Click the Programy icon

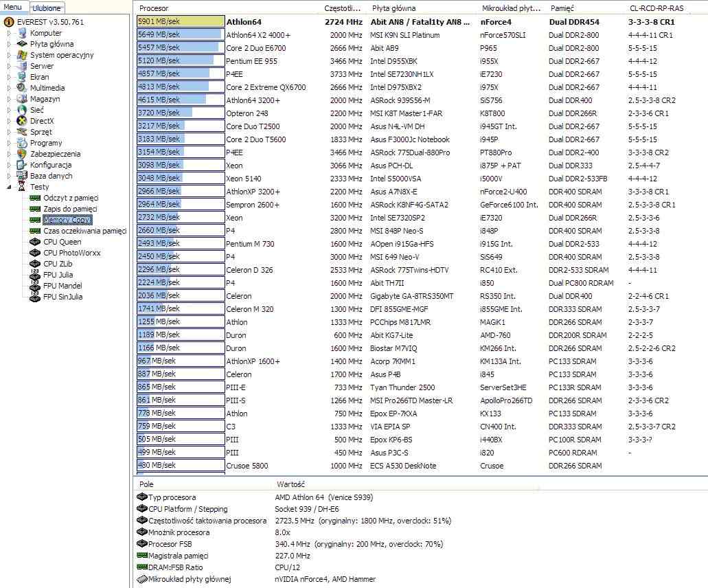22,143
